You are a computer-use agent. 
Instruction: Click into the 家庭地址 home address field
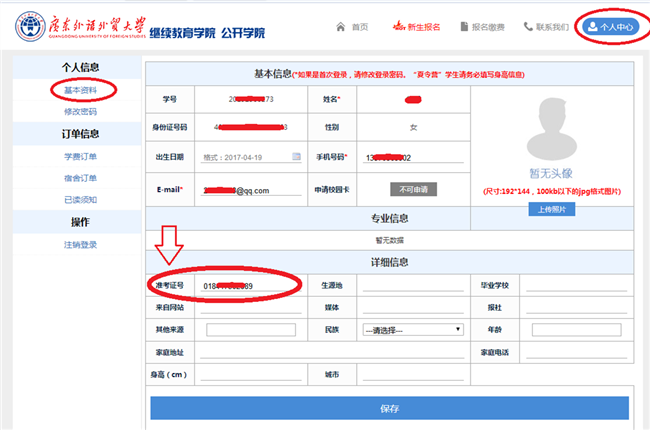point(333,352)
